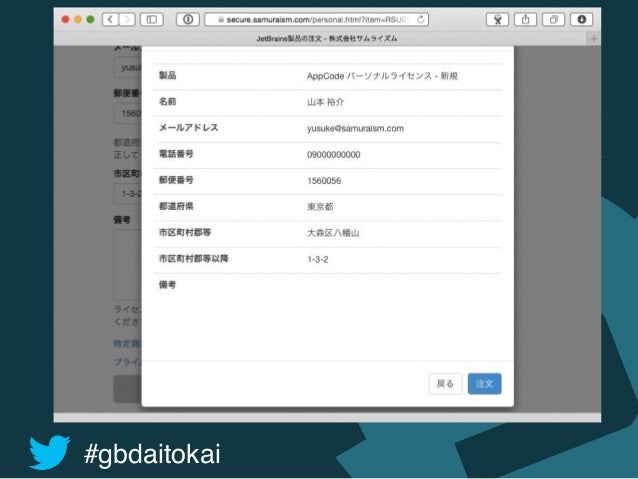Viewport: 638px width, 479px height.
Task: Click the 電話番号 row label
Action: (x=176, y=154)
